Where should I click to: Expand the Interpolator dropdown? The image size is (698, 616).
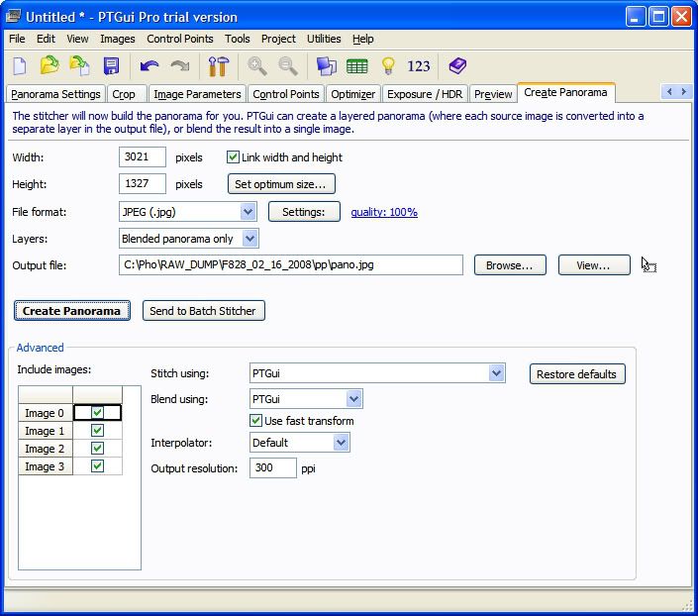pyautogui.click(x=341, y=443)
